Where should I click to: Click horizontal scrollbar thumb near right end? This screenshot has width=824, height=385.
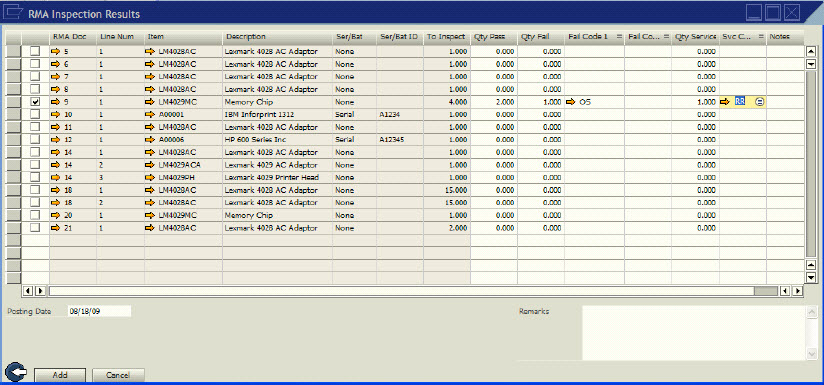coord(765,290)
